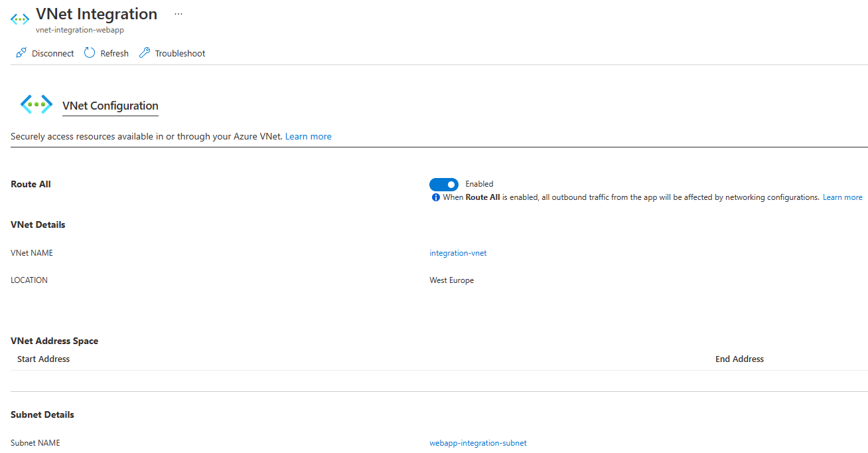
Task: Select the VNet Configuration tab
Action: pyautogui.click(x=110, y=106)
